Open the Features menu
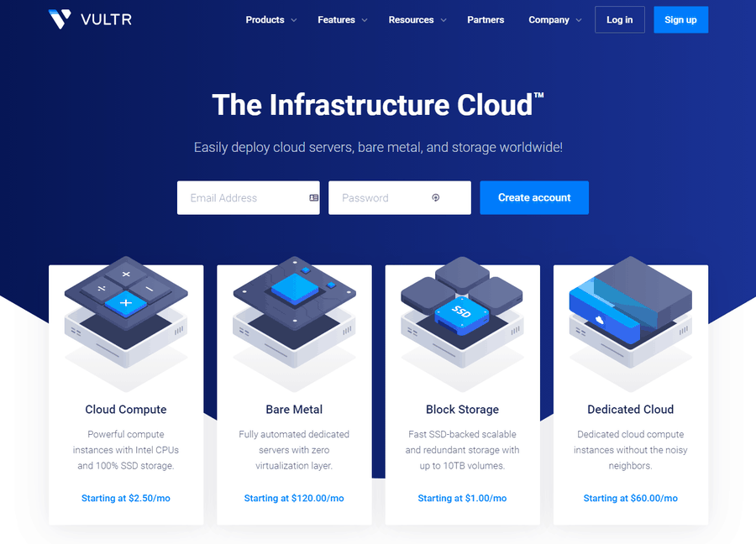Viewport: 756px width, 544px height. point(336,20)
